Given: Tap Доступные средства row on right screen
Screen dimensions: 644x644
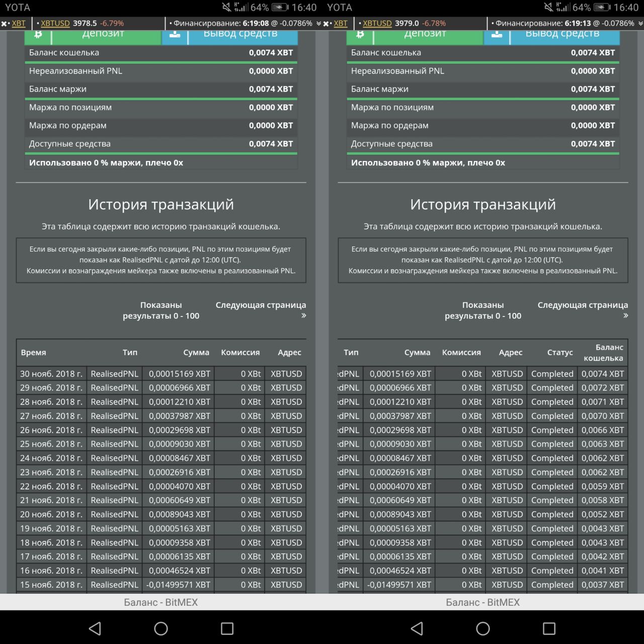Looking at the screenshot, I should point(483,144).
